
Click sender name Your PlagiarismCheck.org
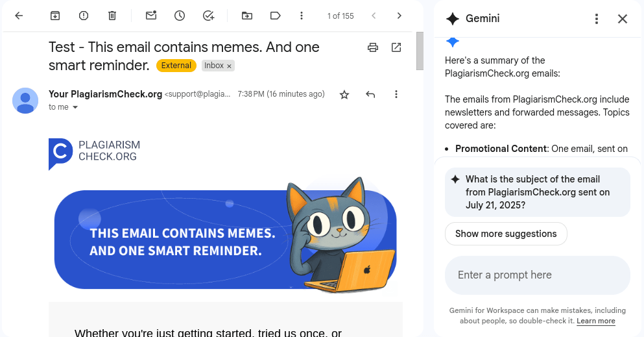[x=105, y=94]
